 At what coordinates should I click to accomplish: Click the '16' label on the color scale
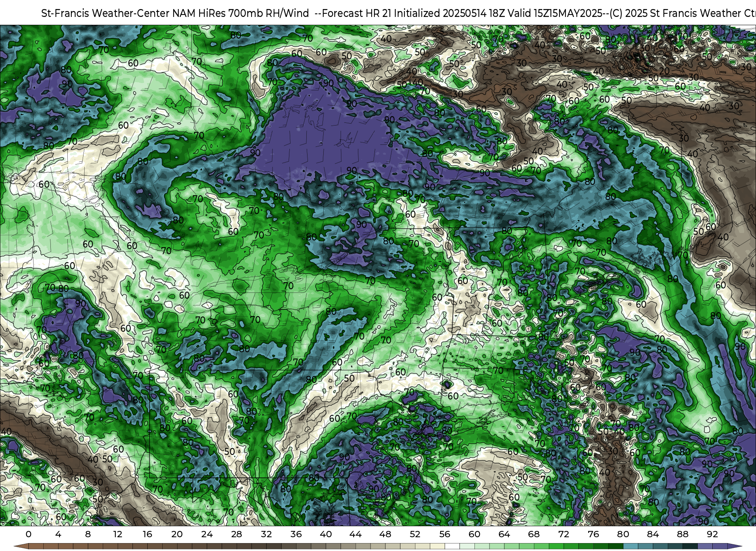point(147,534)
